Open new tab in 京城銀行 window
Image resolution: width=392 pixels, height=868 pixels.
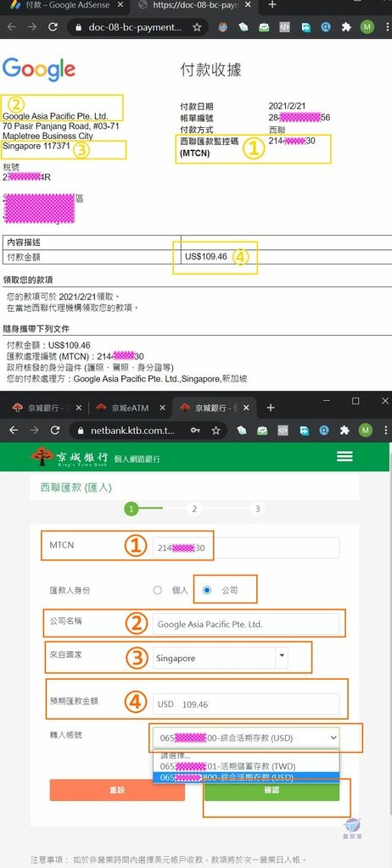271,408
